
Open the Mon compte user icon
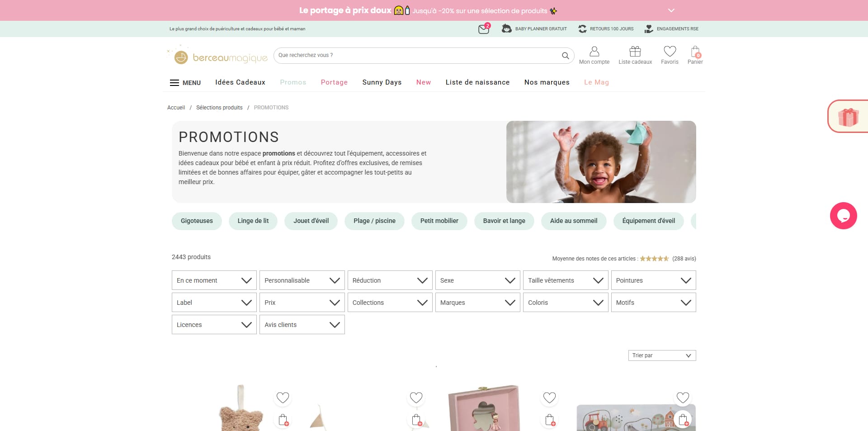click(x=594, y=52)
